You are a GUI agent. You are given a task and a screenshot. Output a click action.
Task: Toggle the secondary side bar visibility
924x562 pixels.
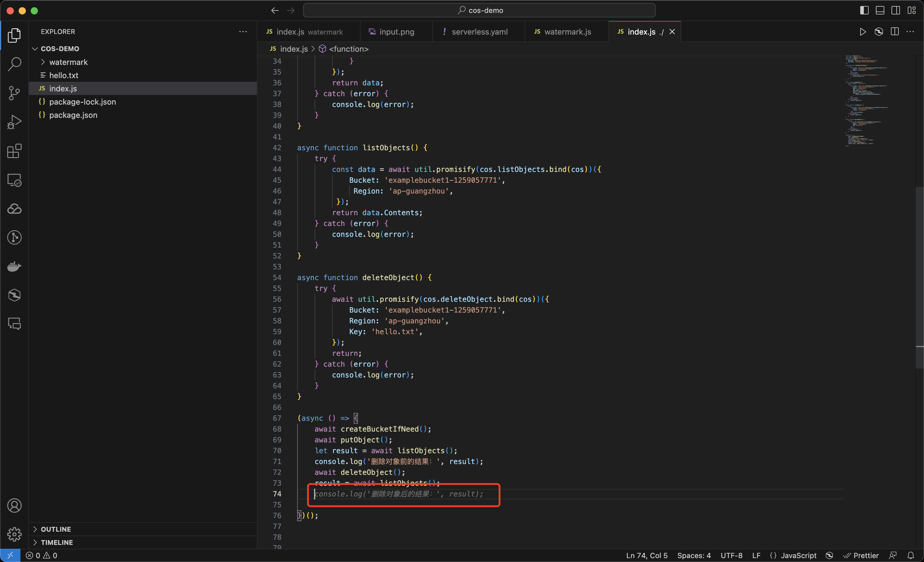(895, 11)
